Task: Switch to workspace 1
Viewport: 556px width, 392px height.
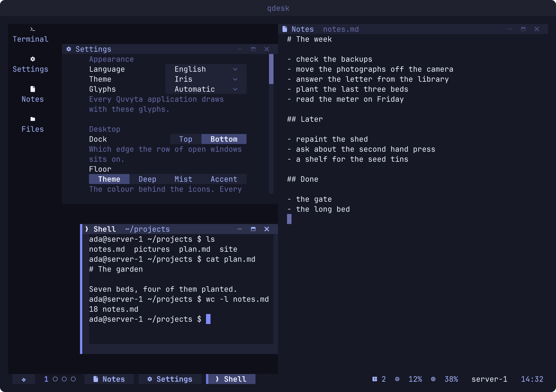Action: click(46, 379)
